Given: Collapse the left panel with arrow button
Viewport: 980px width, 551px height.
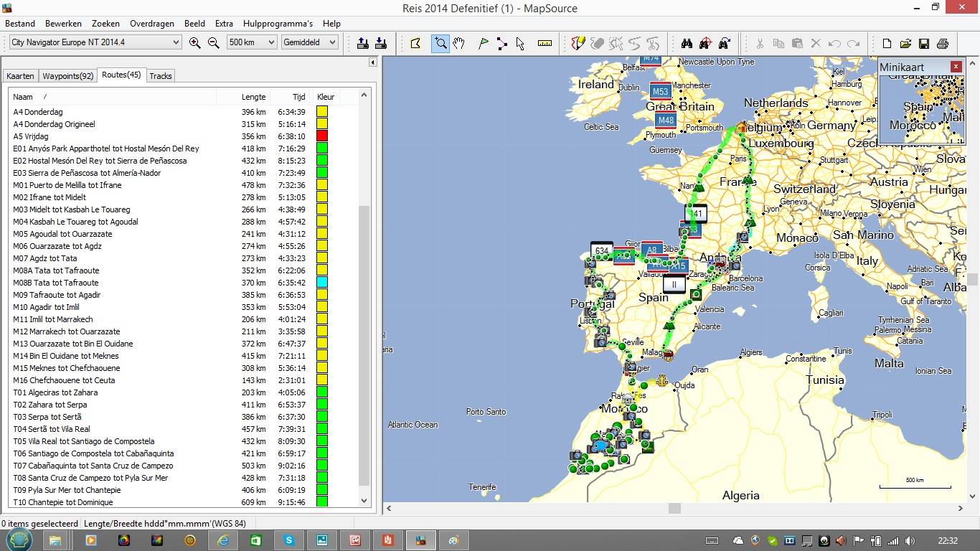Looking at the screenshot, I should tap(372, 62).
